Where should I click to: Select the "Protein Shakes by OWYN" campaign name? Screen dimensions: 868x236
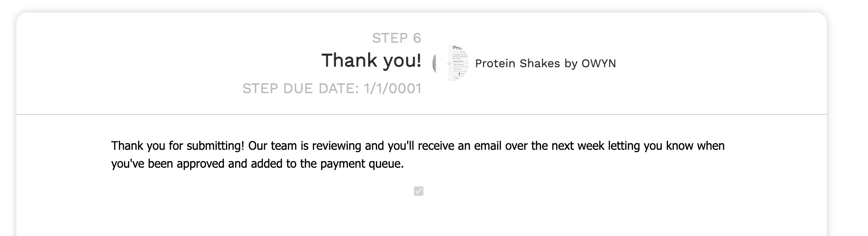pos(545,64)
